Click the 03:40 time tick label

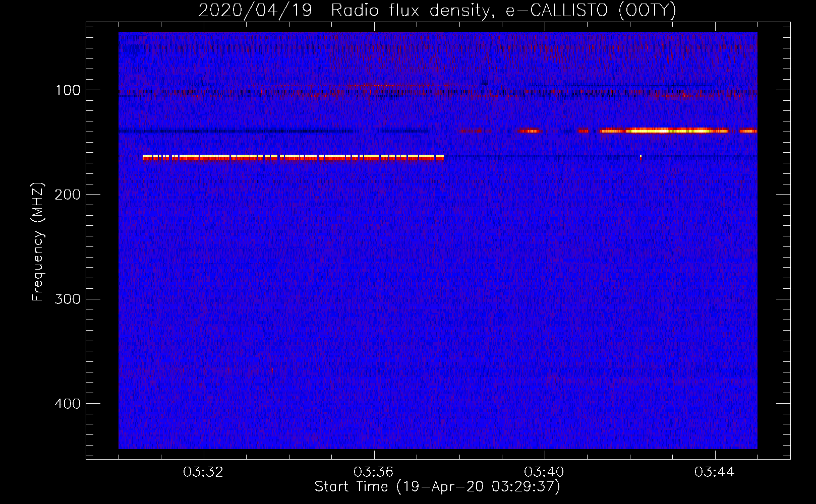pos(545,472)
